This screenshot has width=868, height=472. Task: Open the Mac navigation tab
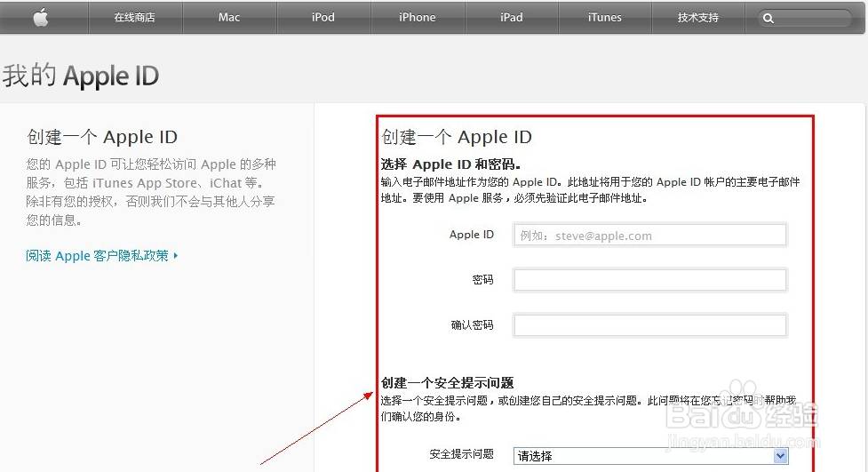point(229,17)
